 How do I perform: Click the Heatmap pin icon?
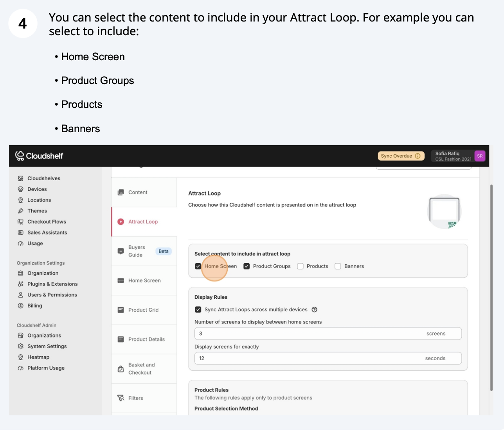point(21,357)
